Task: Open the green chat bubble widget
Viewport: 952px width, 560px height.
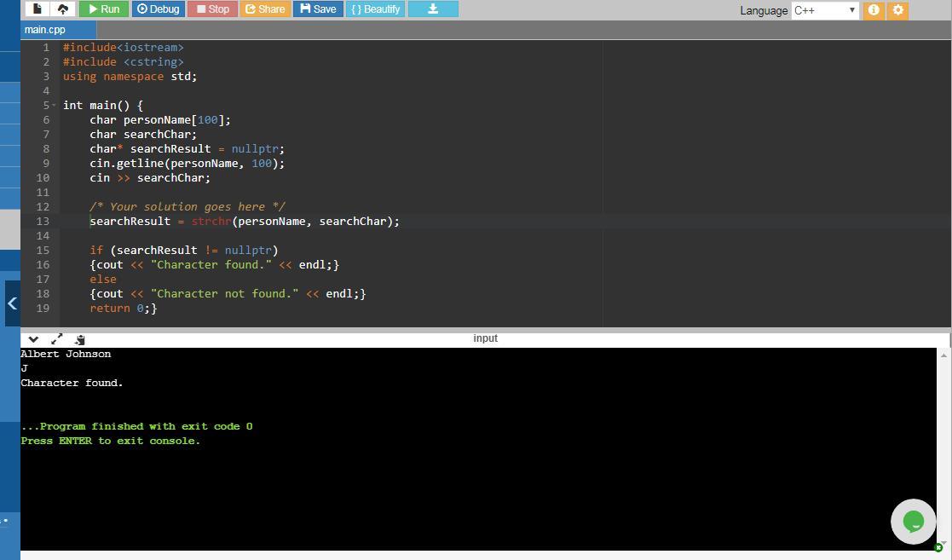Action: pos(913,521)
